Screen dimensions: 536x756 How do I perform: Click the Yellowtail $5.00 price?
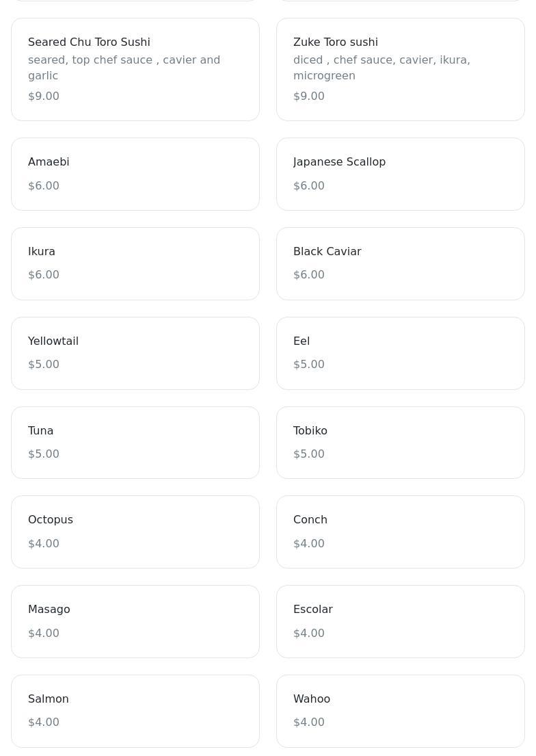(x=44, y=365)
